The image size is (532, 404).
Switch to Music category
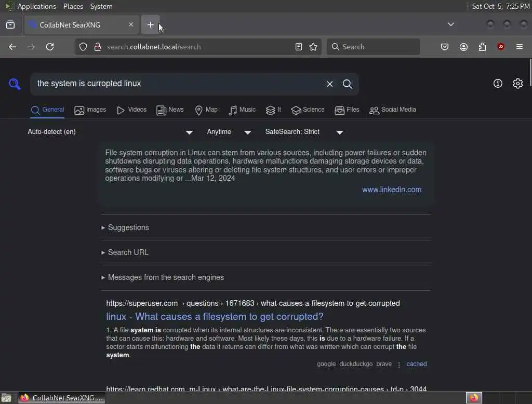click(x=242, y=110)
